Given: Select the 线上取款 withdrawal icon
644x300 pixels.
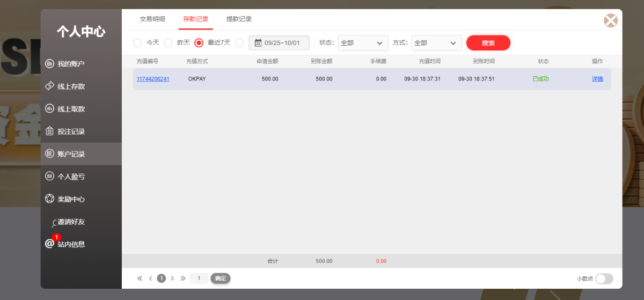Looking at the screenshot, I should pos(49,109).
